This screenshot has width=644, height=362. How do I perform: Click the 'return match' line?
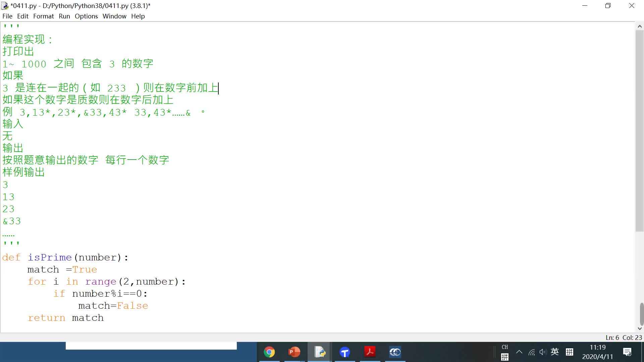coord(66,318)
